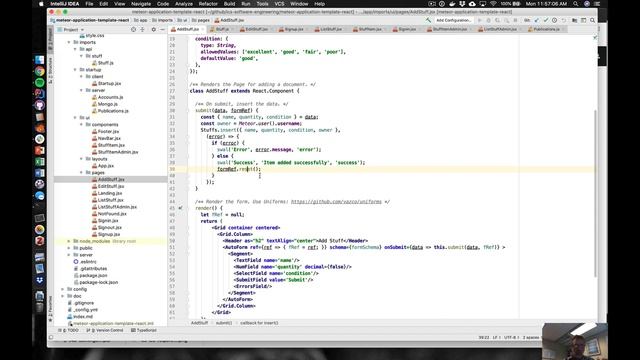Expand the config folder in tree
The height and width of the screenshot is (360, 640).
(62, 289)
